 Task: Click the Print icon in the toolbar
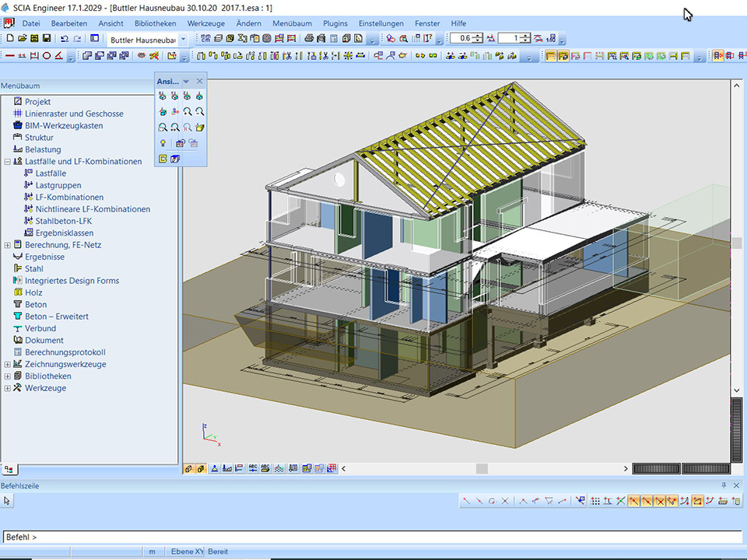[309, 38]
